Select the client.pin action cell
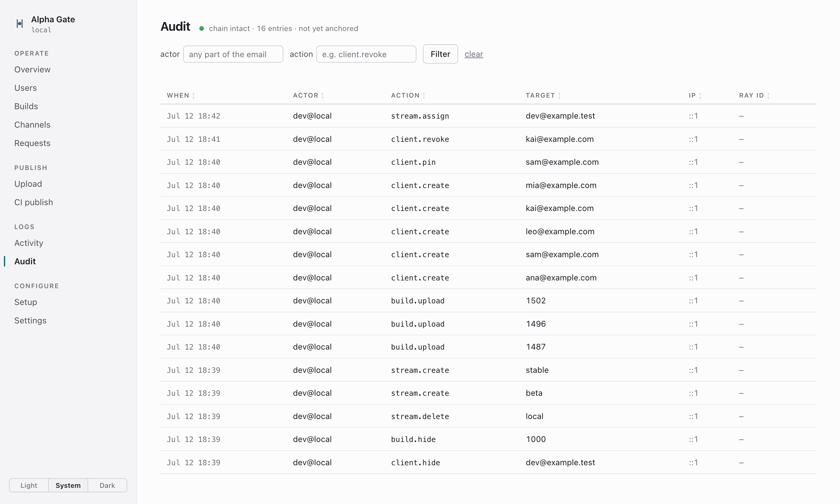 click(413, 162)
